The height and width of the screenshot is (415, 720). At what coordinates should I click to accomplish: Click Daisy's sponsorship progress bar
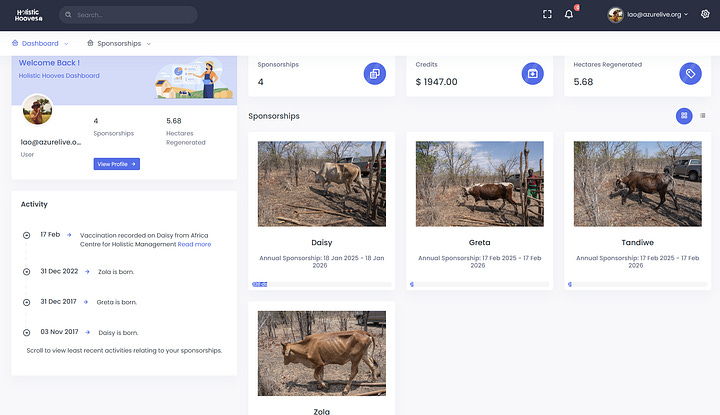pos(321,285)
